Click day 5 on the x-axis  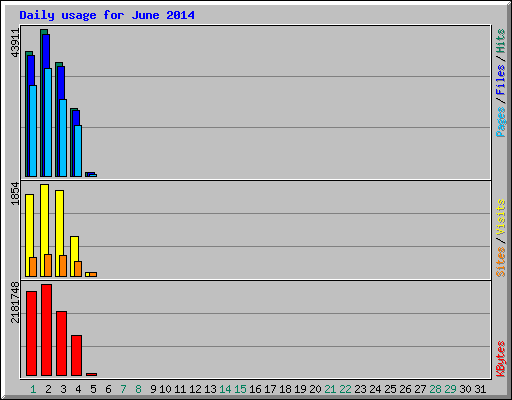[93, 389]
